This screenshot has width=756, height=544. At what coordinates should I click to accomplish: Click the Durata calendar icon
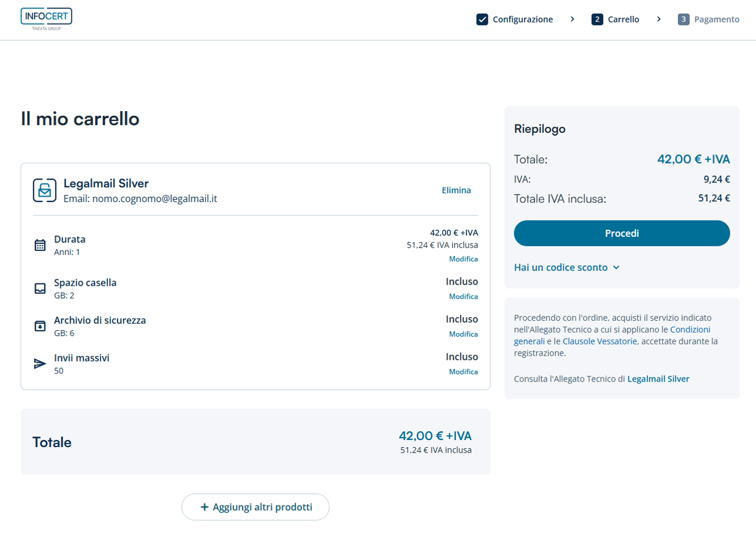coord(40,245)
